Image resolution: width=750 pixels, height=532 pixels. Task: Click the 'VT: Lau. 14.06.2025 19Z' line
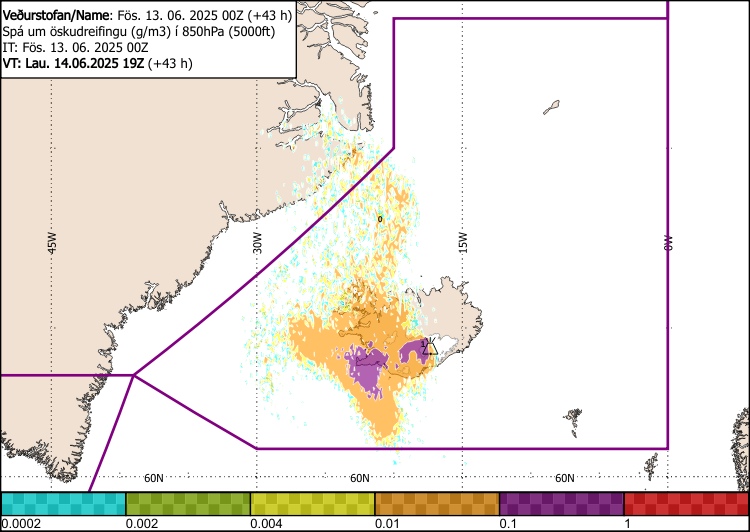pos(98,63)
